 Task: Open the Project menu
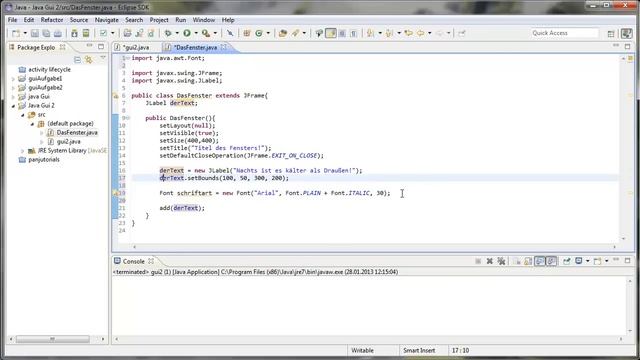tap(159, 20)
